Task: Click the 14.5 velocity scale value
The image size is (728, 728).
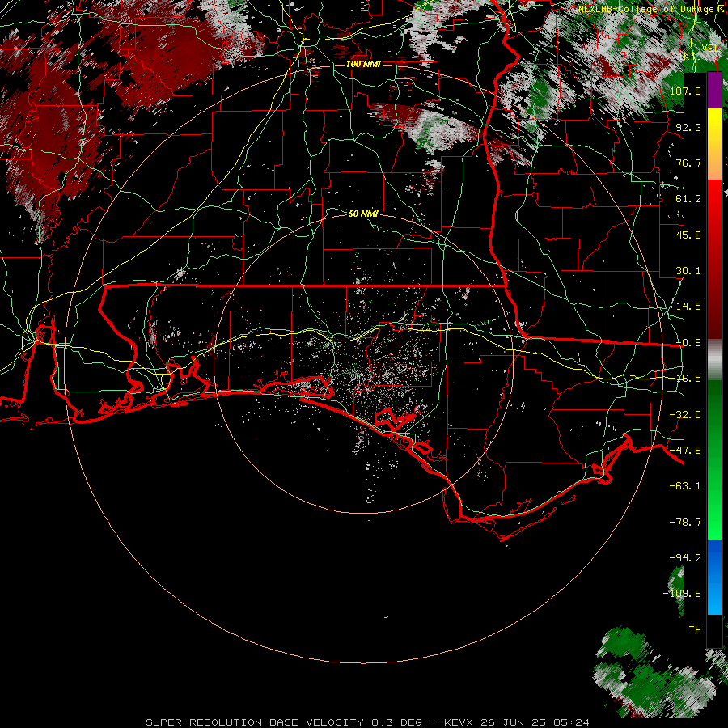Action: click(x=688, y=307)
